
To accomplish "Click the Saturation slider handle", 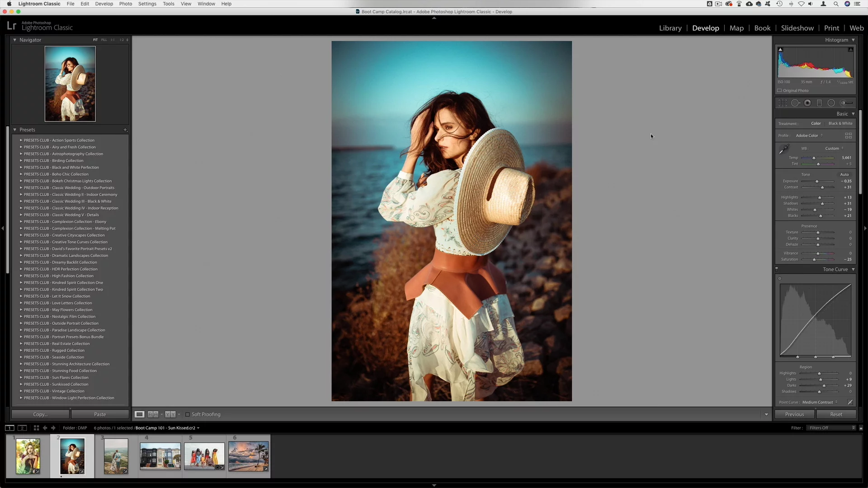I will tap(814, 259).
